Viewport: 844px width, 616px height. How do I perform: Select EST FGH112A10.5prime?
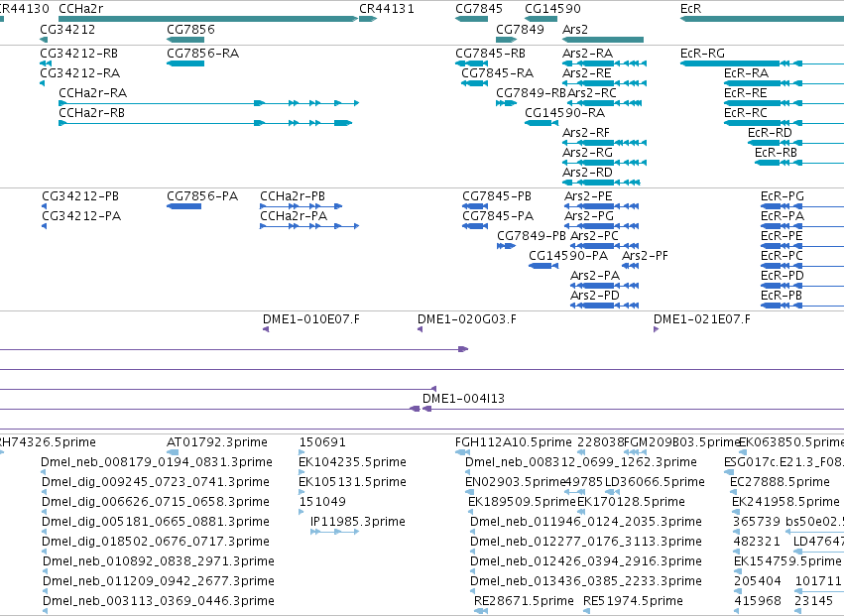pyautogui.click(x=463, y=452)
